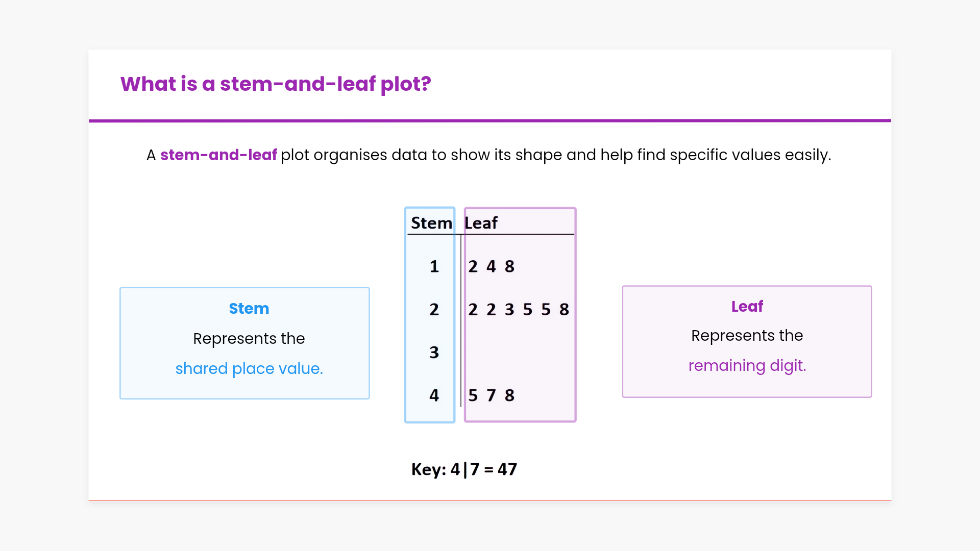
Task: Click the purple divider line under the title
Action: click(490, 121)
